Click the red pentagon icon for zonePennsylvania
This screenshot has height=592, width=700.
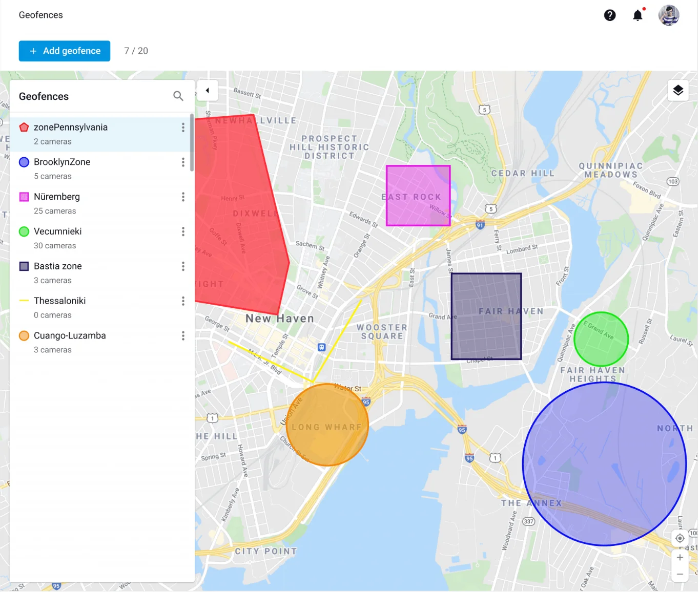pos(24,127)
